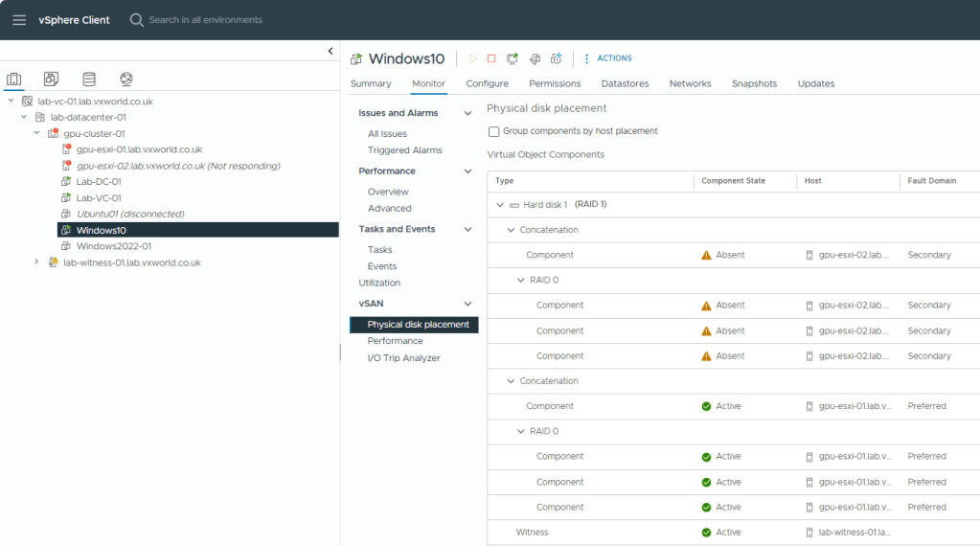980x546 pixels.
Task: Switch to the Snapshots tab
Action: (754, 83)
